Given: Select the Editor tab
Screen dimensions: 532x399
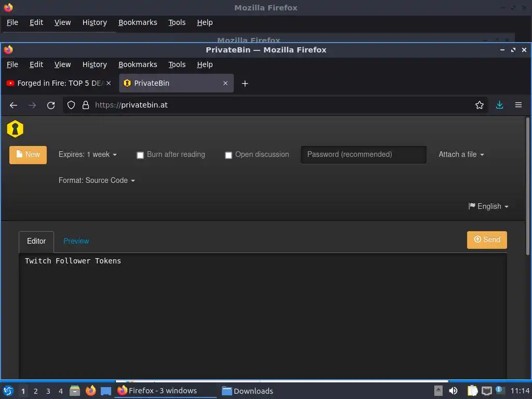Looking at the screenshot, I should (x=36, y=241).
